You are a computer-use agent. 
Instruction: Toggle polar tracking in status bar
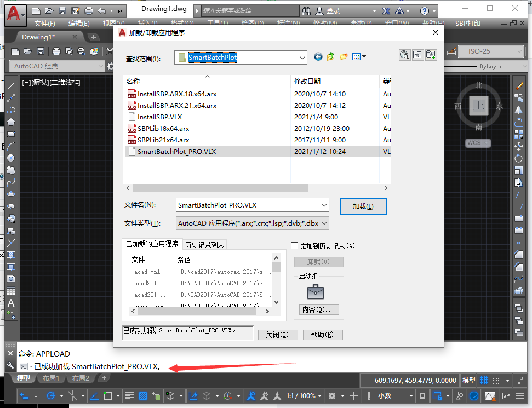[x=51, y=396]
